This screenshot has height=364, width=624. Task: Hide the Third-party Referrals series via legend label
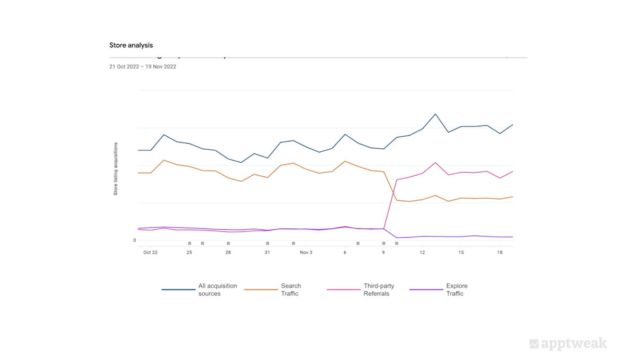pos(379,290)
